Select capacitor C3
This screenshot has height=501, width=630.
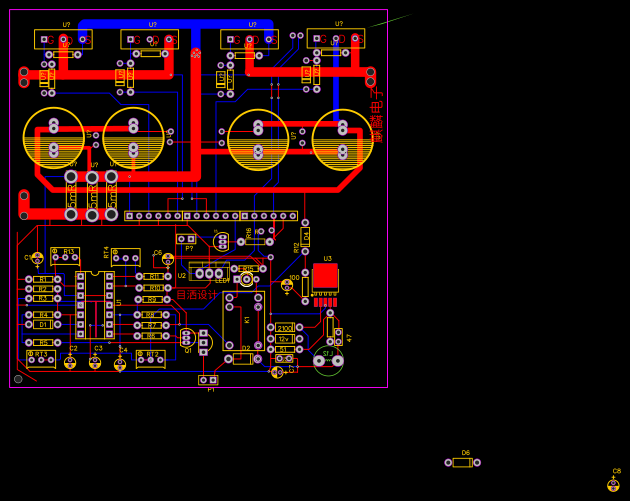[x=95, y=362]
